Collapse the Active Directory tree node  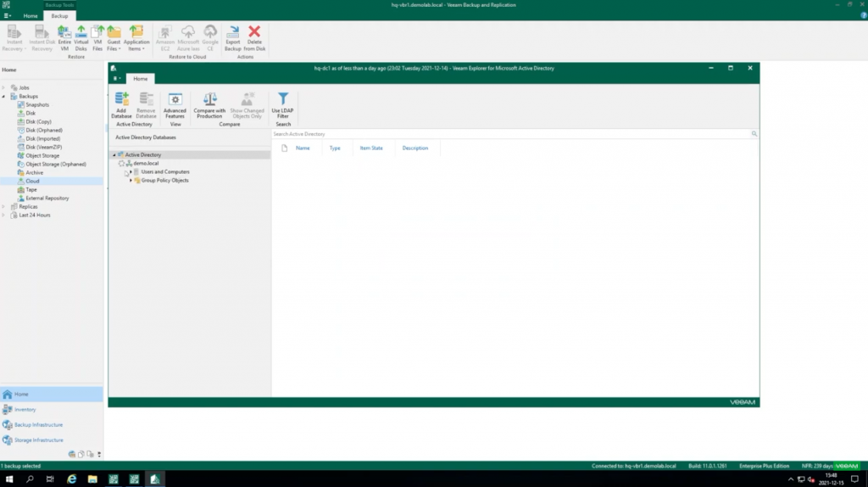(x=114, y=155)
